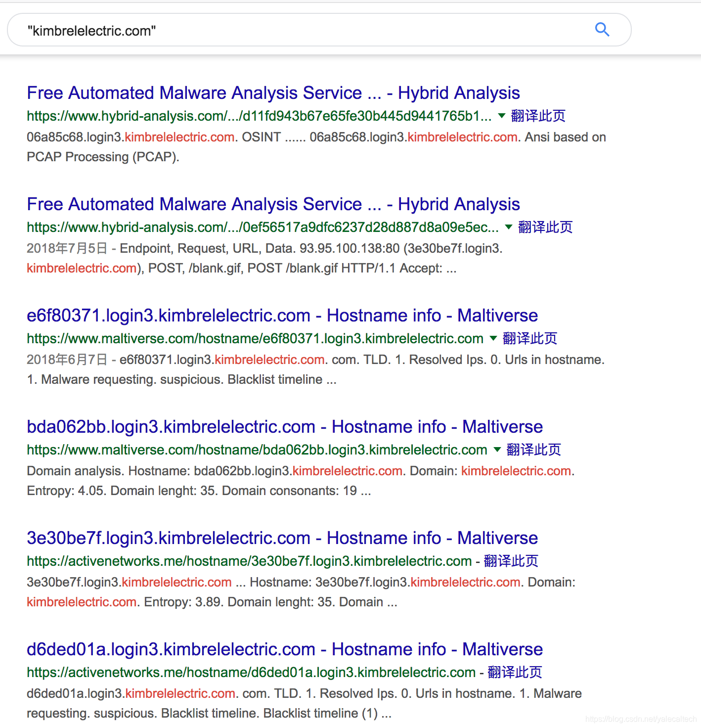Click snippet text "POST /blank.gif HTTP/1.1 Accept:"
This screenshot has height=728, width=701.
pos(345,268)
